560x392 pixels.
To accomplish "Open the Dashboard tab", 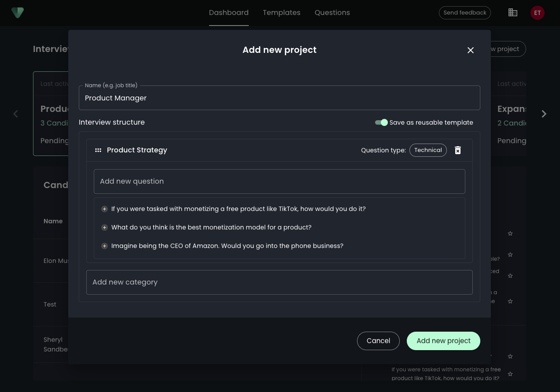I will click(x=228, y=13).
